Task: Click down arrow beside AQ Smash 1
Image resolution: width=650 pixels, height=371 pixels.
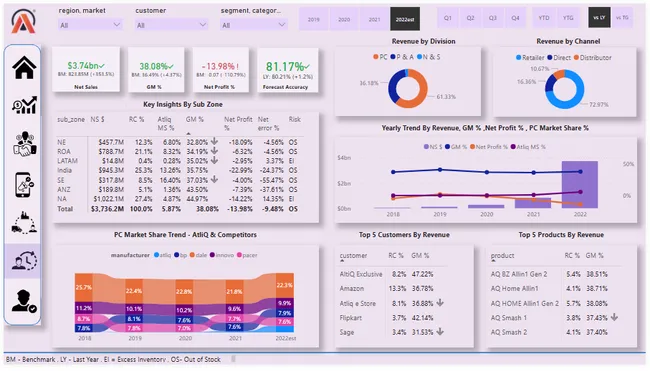Action: (614, 317)
